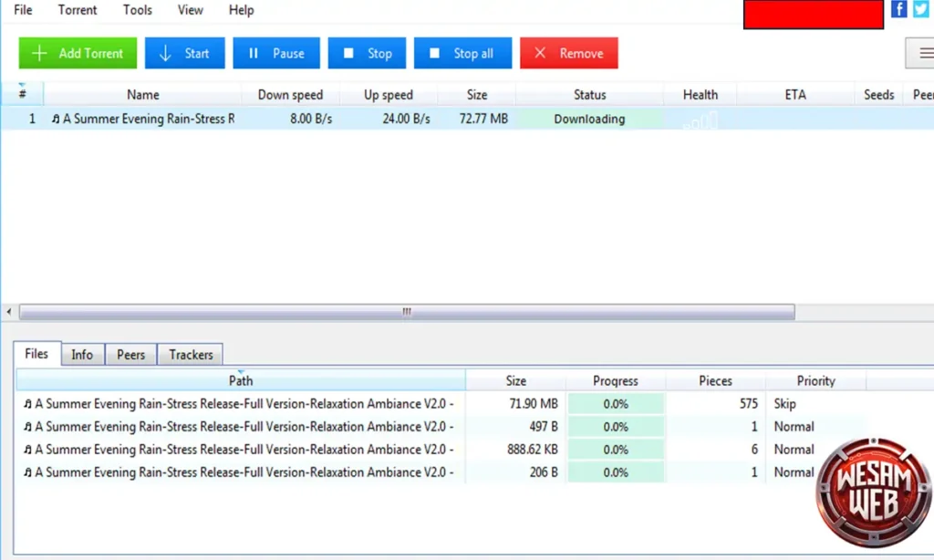Viewport: 934px width, 560px height.
Task: Remove the selected torrent
Action: tap(568, 53)
